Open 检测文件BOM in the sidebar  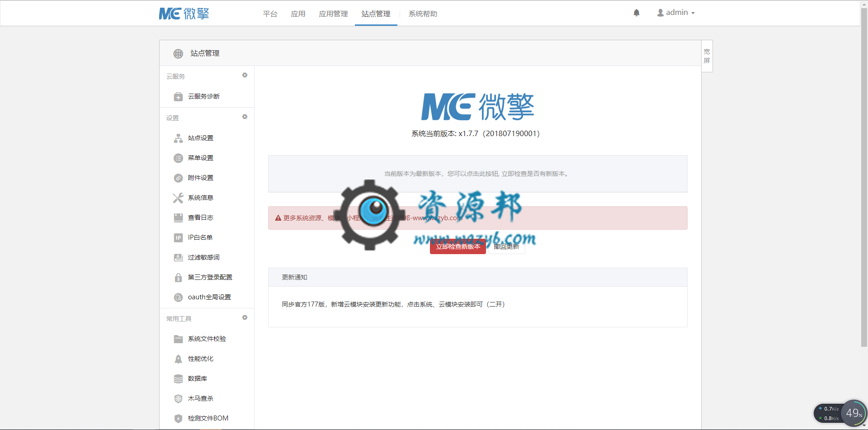(x=207, y=419)
